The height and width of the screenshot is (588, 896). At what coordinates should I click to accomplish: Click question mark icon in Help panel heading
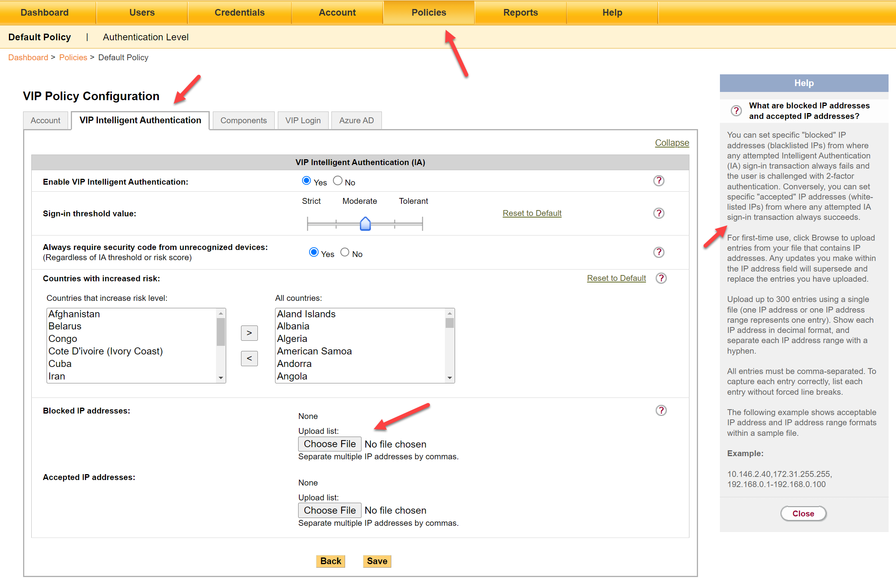pos(736,111)
